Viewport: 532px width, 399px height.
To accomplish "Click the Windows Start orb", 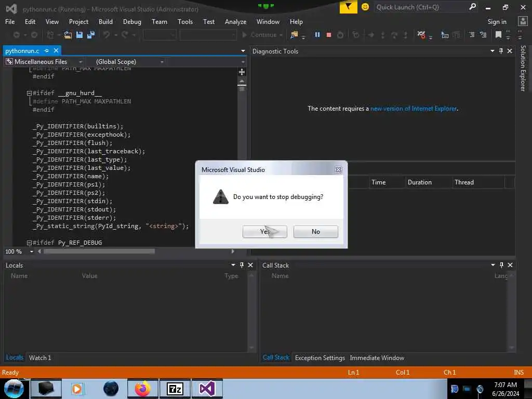I will point(14,389).
